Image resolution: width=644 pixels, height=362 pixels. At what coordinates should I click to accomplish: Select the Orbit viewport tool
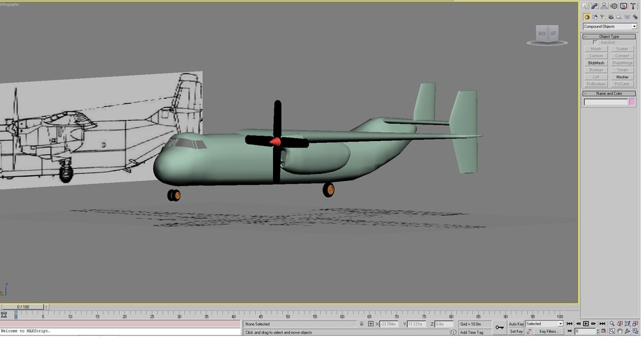pos(627,331)
